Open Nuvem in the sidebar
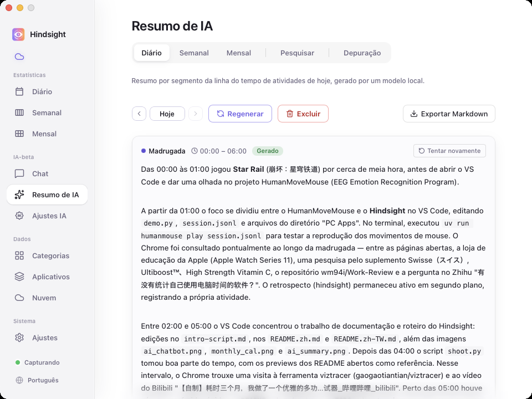Viewport: 532px width, 399px height. [47, 298]
